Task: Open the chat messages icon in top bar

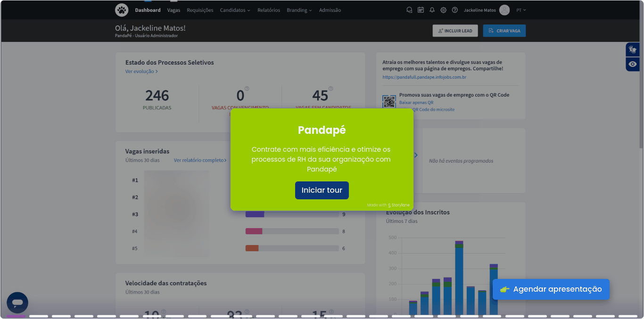Action: click(409, 10)
